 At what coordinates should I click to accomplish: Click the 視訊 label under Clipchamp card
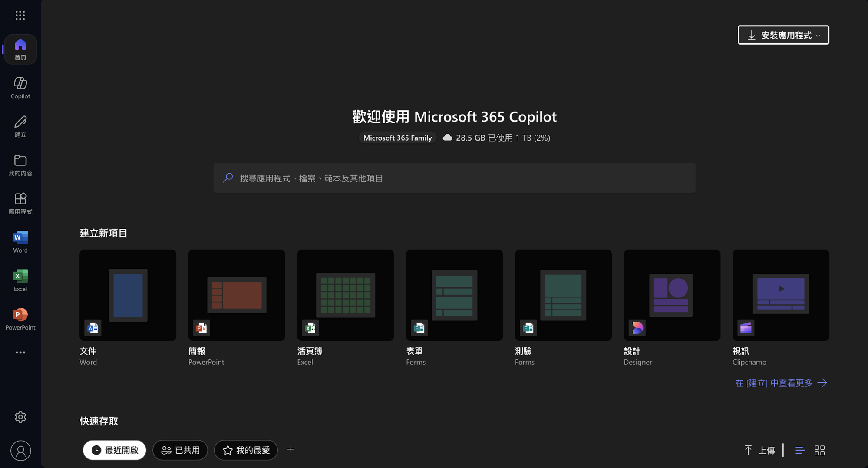741,351
